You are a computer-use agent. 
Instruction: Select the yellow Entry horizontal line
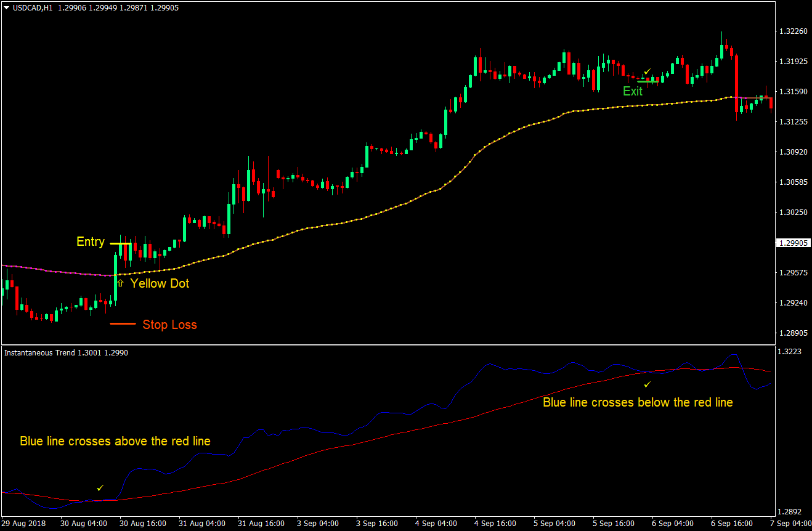pyautogui.click(x=121, y=243)
